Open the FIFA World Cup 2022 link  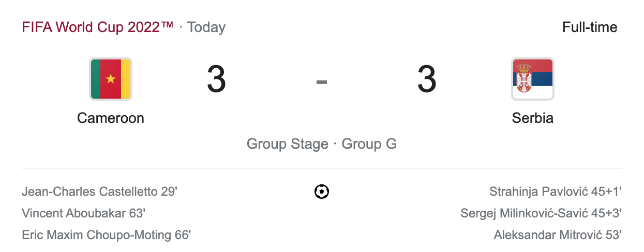97,27
